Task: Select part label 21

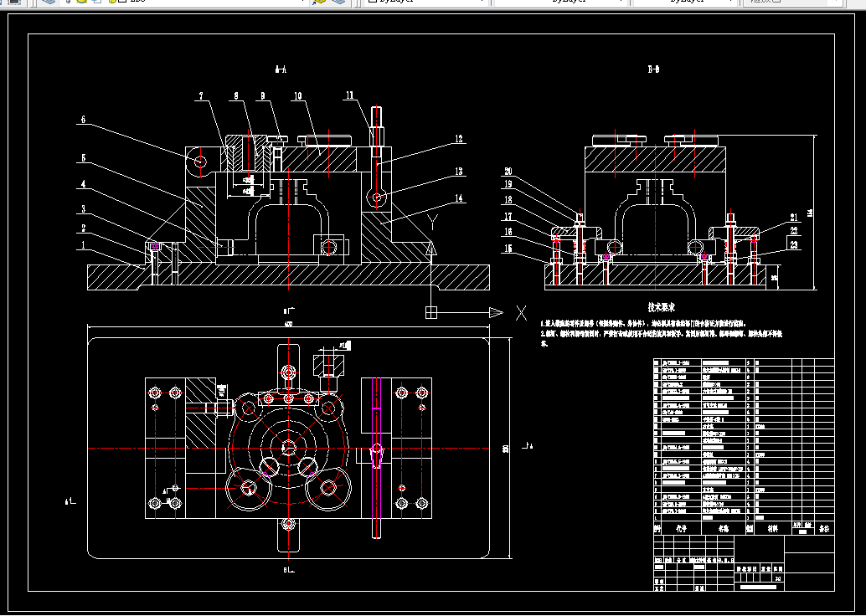Action: pyautogui.click(x=794, y=218)
